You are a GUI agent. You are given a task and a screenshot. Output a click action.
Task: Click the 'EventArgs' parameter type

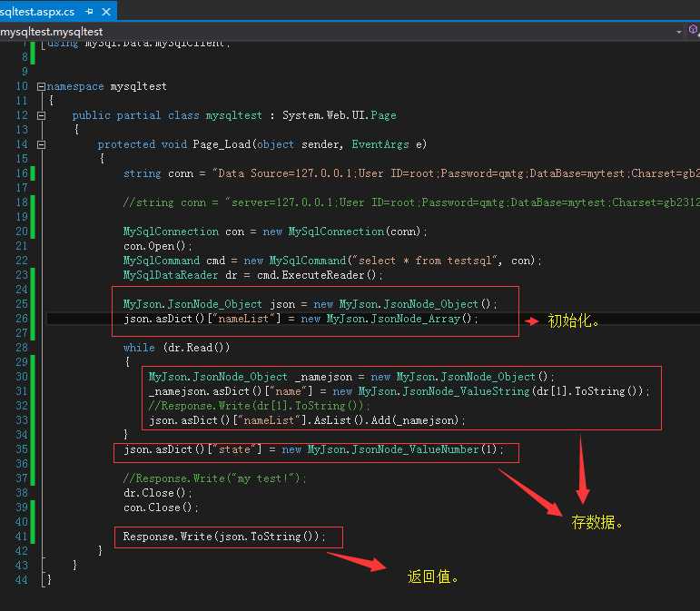point(380,144)
